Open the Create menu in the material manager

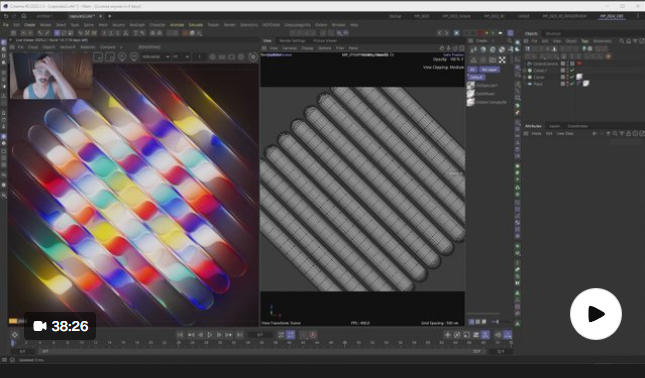tap(482, 41)
